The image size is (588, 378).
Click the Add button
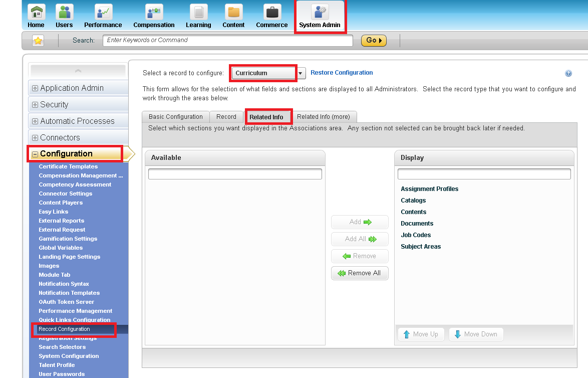click(360, 222)
